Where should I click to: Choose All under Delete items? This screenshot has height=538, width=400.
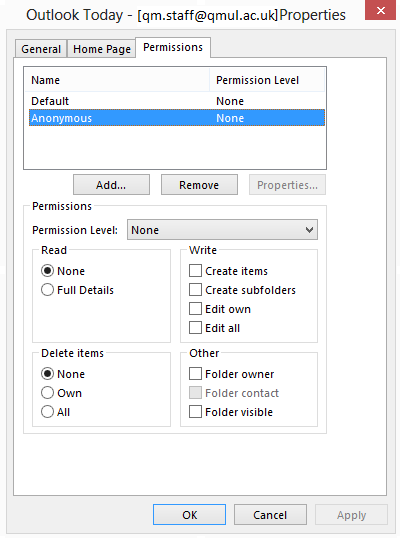click(x=47, y=412)
